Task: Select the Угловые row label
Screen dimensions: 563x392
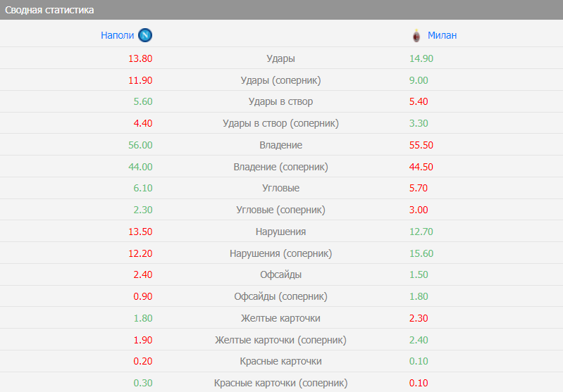Action: point(280,188)
